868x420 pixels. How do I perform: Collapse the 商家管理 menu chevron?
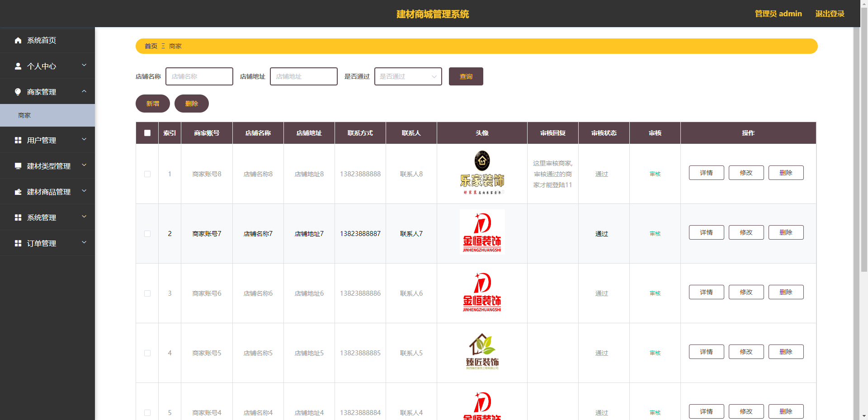(84, 91)
